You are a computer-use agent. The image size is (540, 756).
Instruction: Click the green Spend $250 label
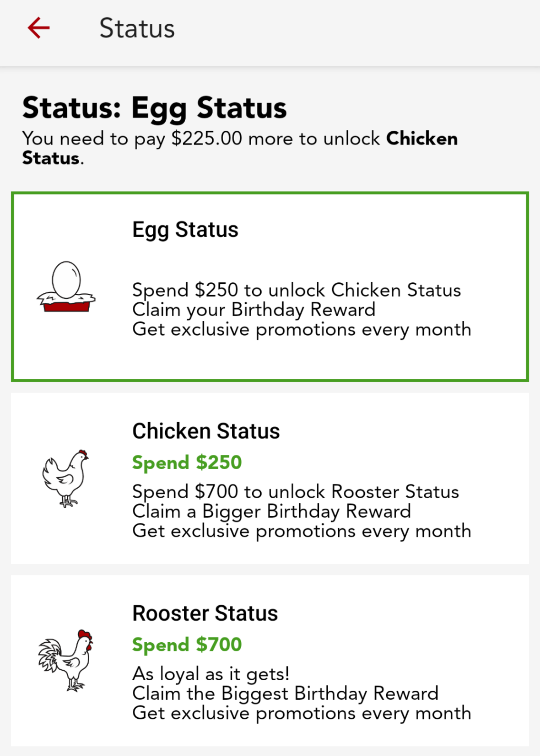coord(187,463)
